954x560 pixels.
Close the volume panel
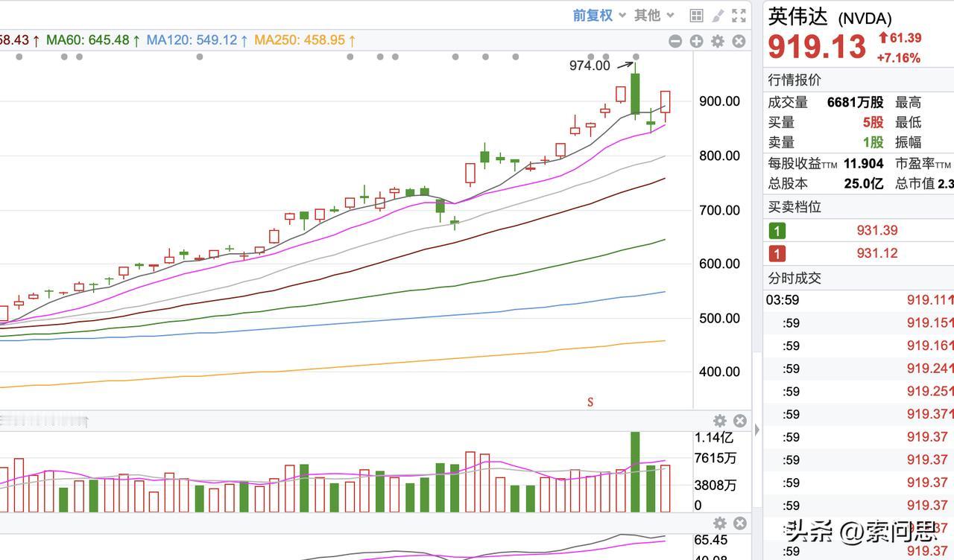click(740, 421)
